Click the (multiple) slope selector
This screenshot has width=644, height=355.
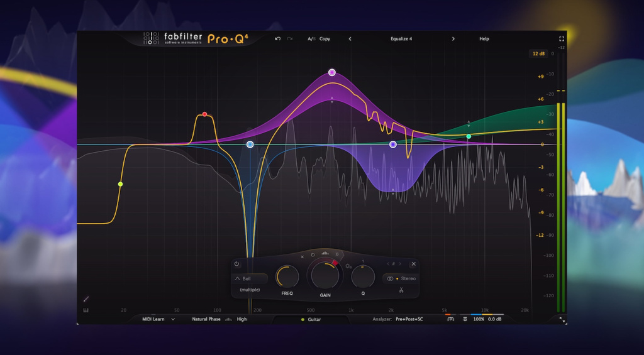tap(250, 290)
